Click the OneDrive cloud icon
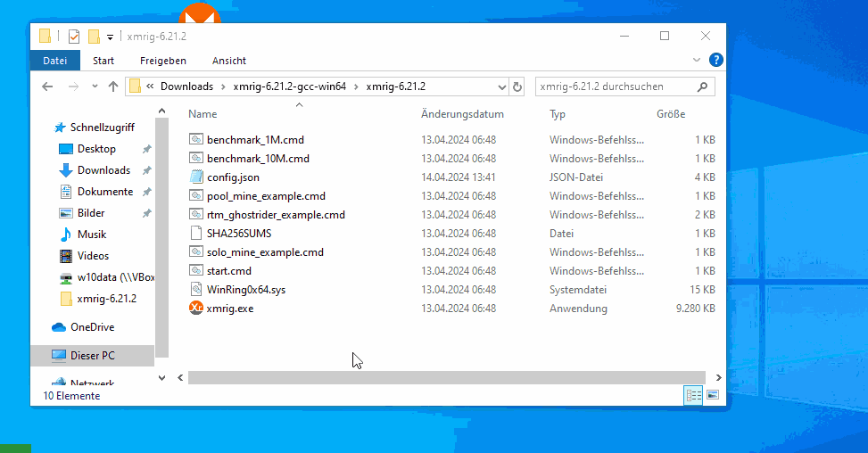The width and height of the screenshot is (868, 453). point(59,327)
